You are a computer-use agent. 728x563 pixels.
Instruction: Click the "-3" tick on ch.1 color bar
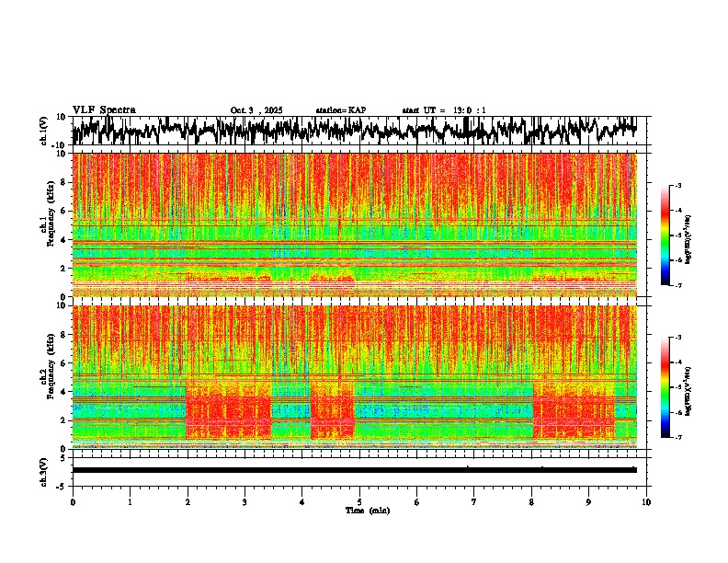[678, 186]
